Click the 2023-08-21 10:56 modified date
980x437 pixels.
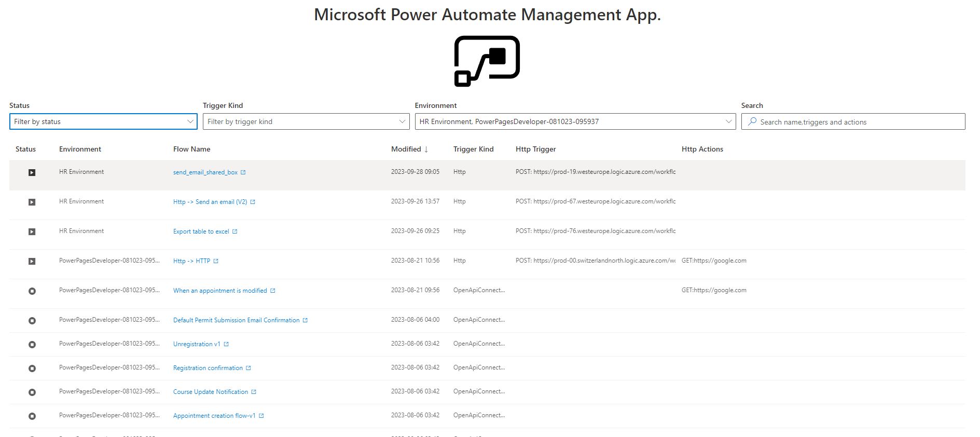point(415,261)
